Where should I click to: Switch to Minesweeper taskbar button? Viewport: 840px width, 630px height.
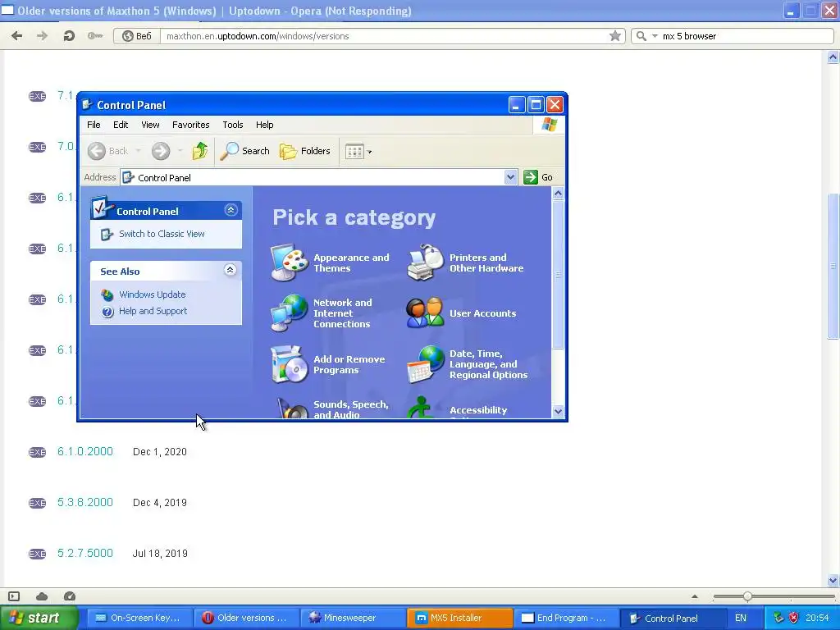coord(351,618)
